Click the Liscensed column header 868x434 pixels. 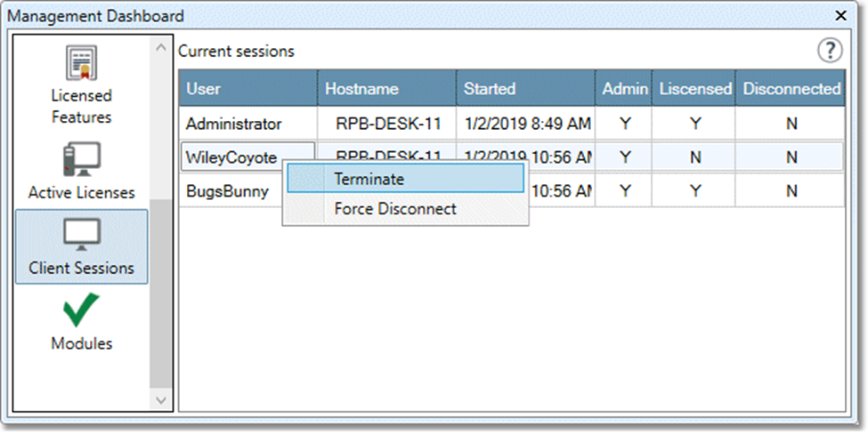coord(694,89)
